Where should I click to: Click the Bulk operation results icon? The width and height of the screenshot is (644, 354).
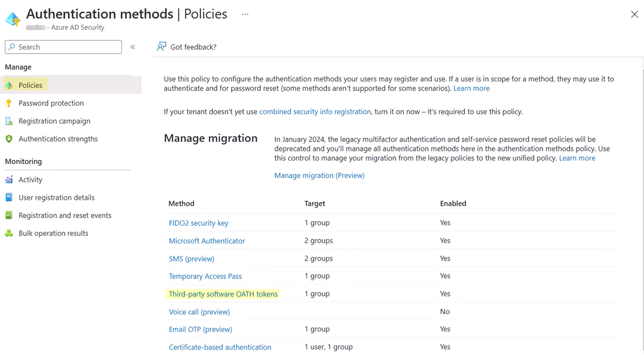click(x=9, y=233)
